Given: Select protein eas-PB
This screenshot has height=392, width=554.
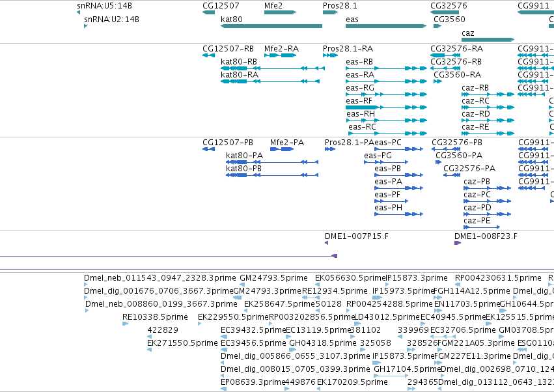Looking at the screenshot, I should 387,169.
